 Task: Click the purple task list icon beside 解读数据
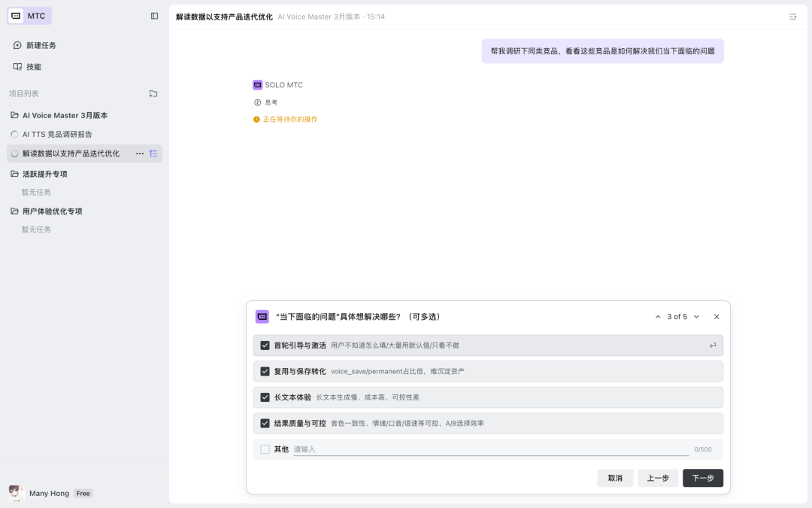tap(153, 153)
